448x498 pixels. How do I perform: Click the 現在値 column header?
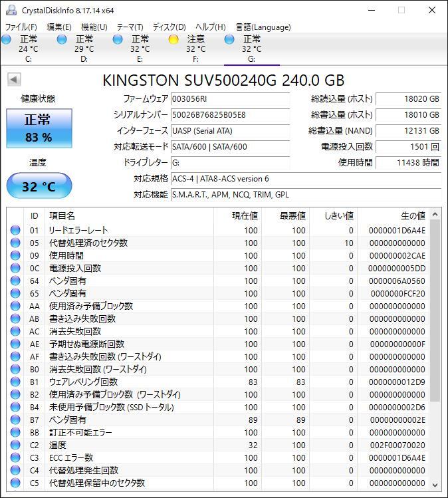pyautogui.click(x=238, y=216)
